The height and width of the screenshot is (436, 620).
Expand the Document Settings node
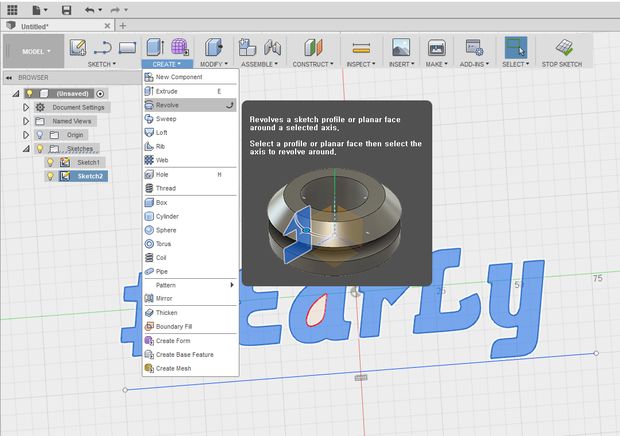coord(27,107)
